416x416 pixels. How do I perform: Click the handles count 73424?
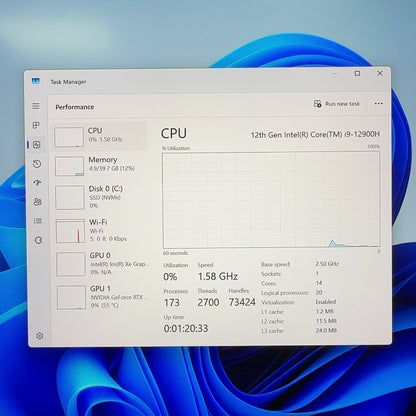(242, 302)
